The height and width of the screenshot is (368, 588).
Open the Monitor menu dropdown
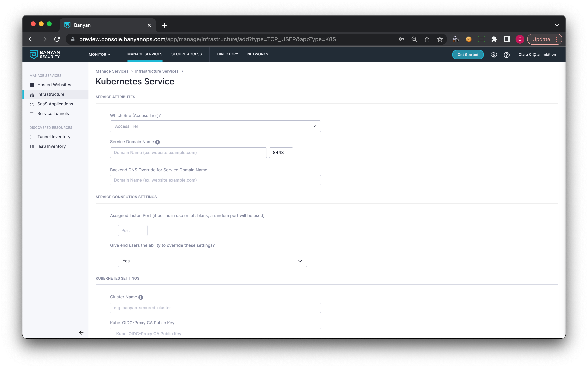pyautogui.click(x=99, y=55)
